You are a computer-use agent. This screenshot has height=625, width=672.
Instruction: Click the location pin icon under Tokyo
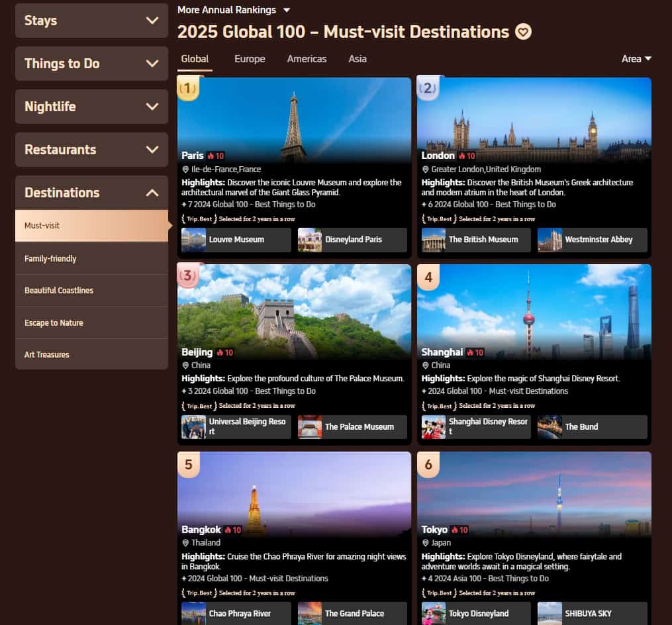(426, 543)
